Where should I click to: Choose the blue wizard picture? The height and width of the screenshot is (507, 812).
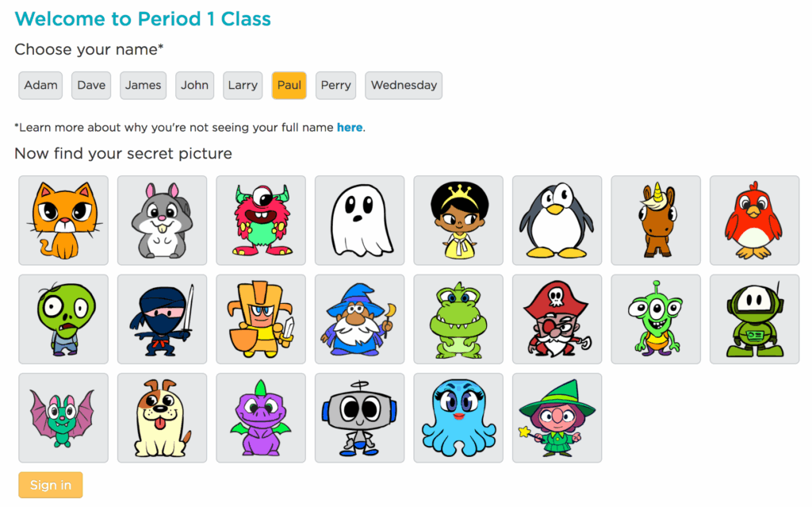[x=359, y=319]
